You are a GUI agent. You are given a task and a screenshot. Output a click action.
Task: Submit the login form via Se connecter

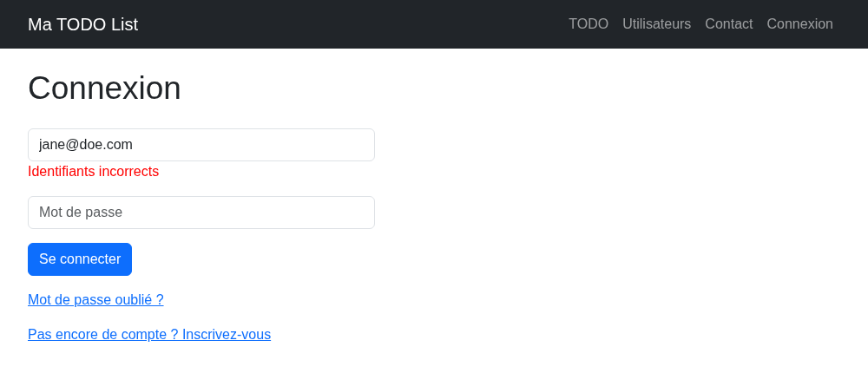[x=80, y=259]
